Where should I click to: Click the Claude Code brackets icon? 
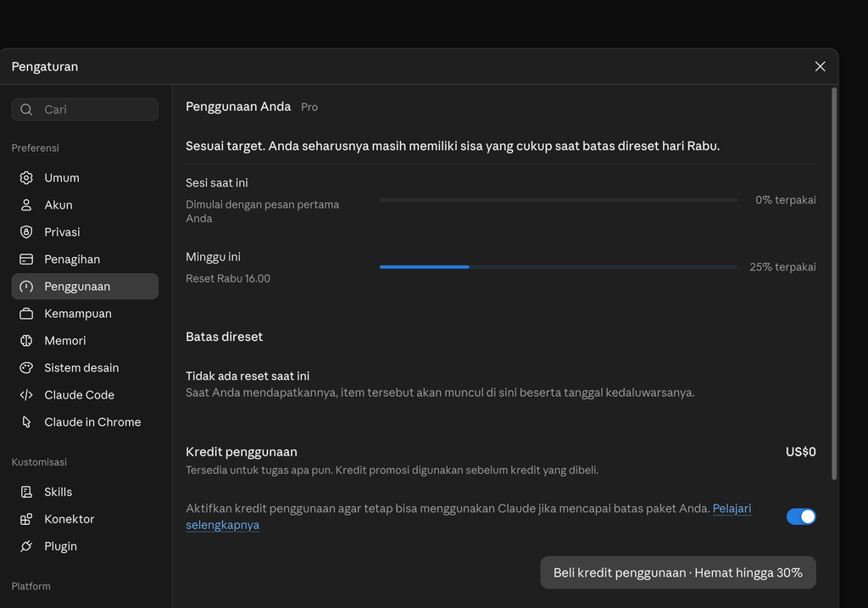pos(26,395)
